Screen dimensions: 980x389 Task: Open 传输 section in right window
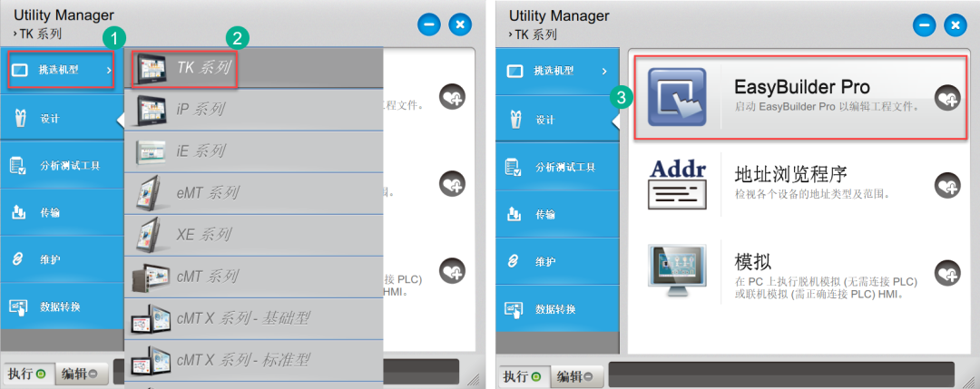click(557, 215)
